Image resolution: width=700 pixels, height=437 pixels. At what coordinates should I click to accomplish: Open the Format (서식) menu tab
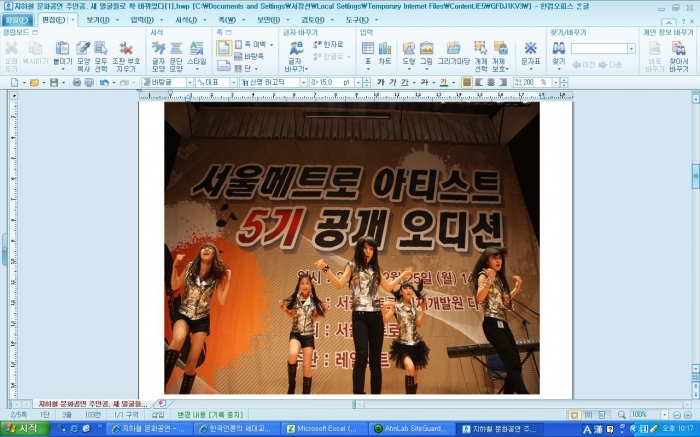tap(186, 20)
